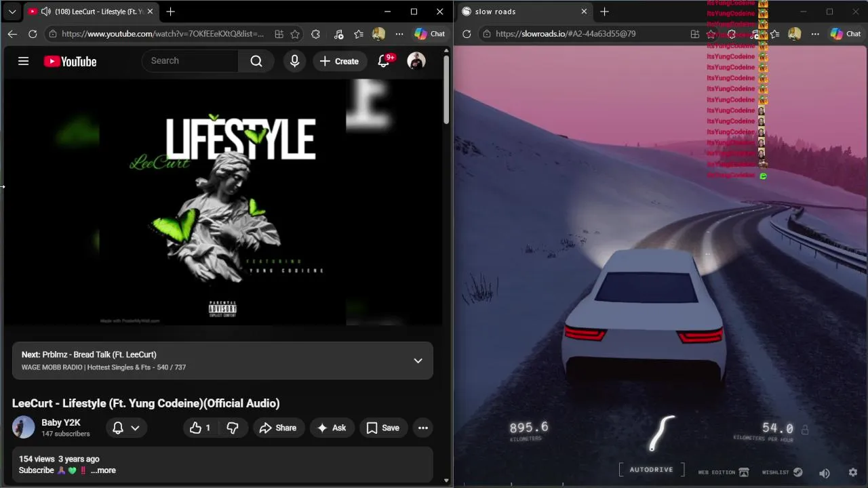Screen dimensions: 868x488
Task: View site info lock icon for youtube.com
Action: point(53,34)
